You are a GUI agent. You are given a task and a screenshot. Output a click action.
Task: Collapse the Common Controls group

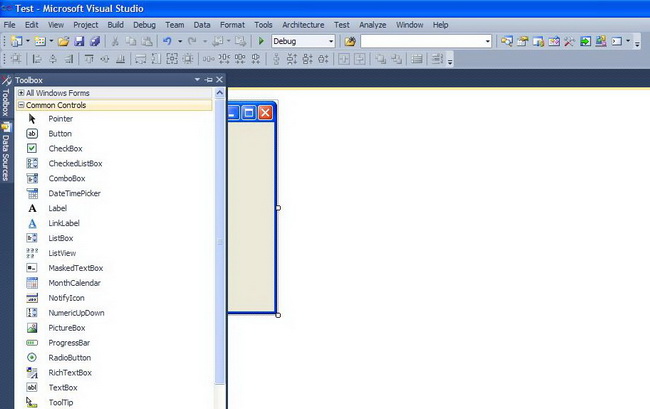point(21,105)
